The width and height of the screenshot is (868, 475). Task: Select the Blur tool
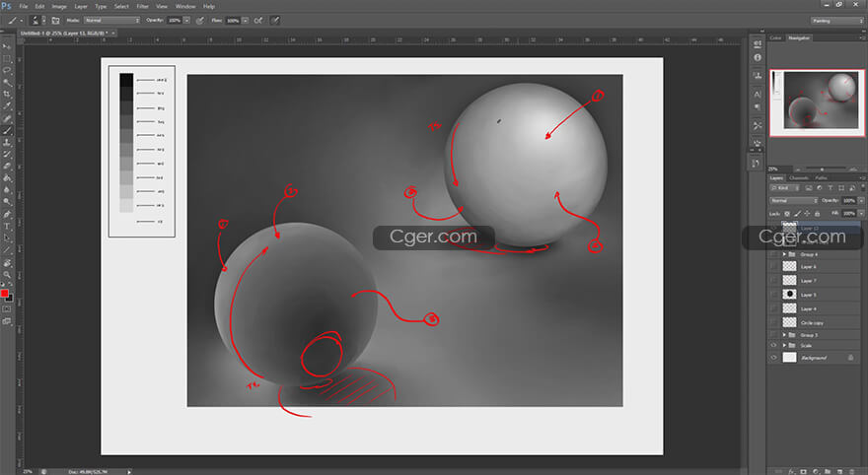[7, 190]
